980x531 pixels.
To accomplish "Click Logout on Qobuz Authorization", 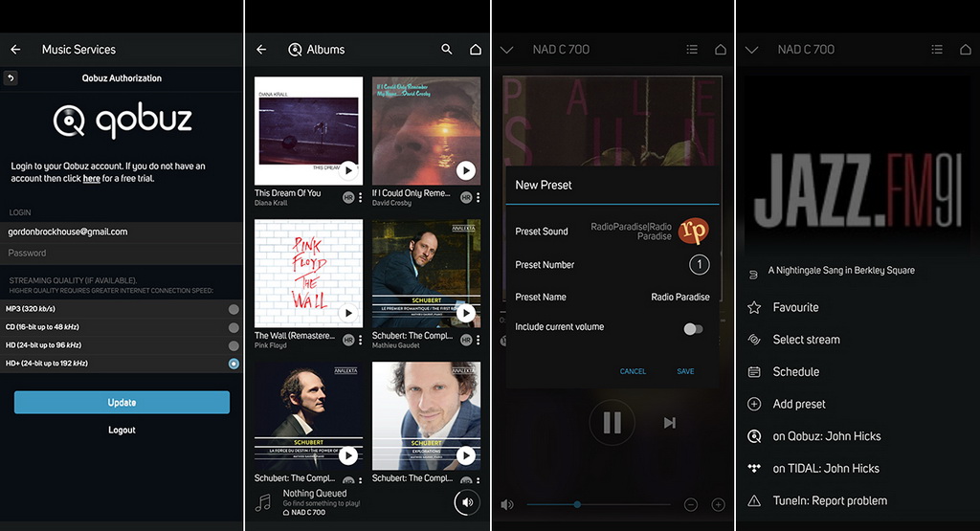I will pyautogui.click(x=122, y=430).
